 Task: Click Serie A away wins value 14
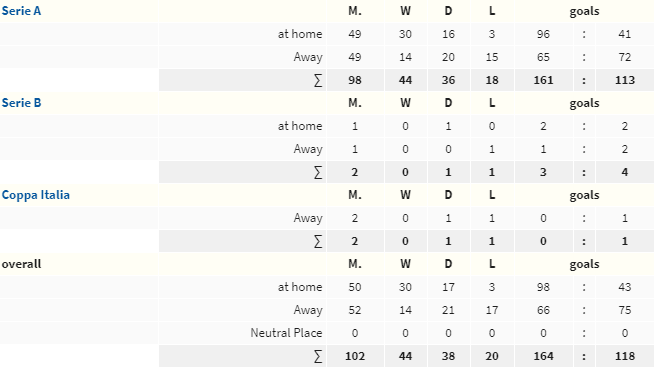tap(405, 57)
